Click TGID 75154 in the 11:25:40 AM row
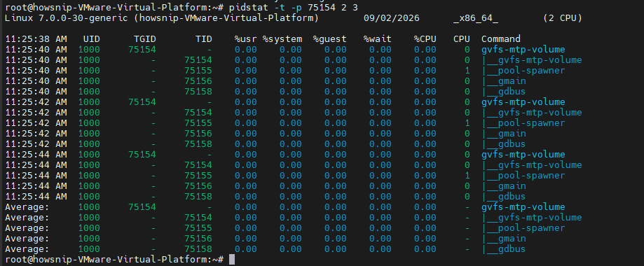Viewport: 644px width, 266px height. pos(142,50)
